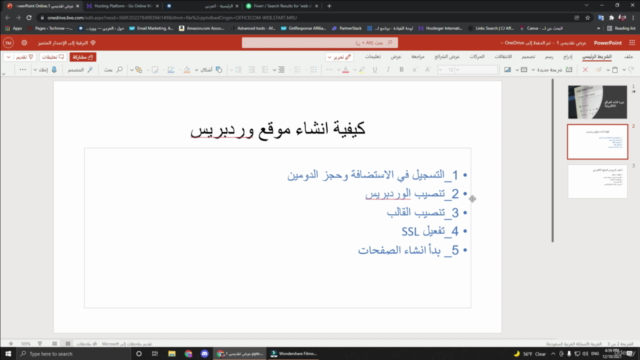Click the Paste clipboard icon
The width and height of the screenshot is (640, 360).
(x=615, y=70)
